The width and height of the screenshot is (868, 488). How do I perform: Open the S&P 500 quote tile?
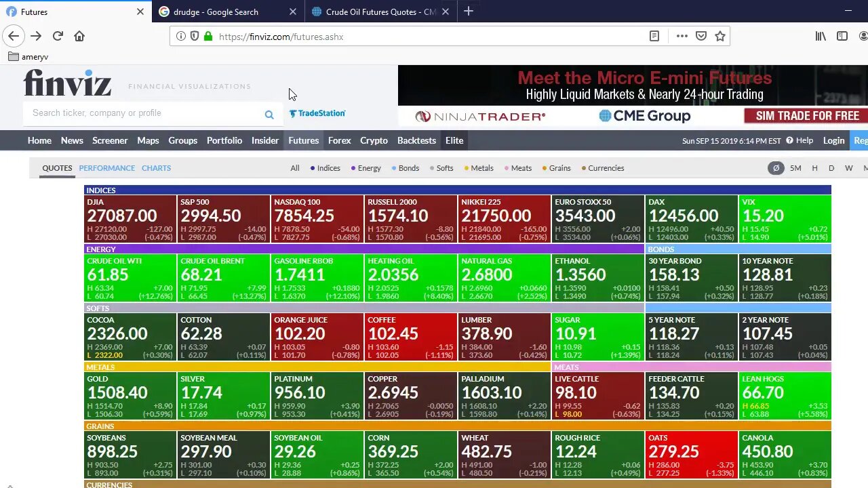(224, 219)
